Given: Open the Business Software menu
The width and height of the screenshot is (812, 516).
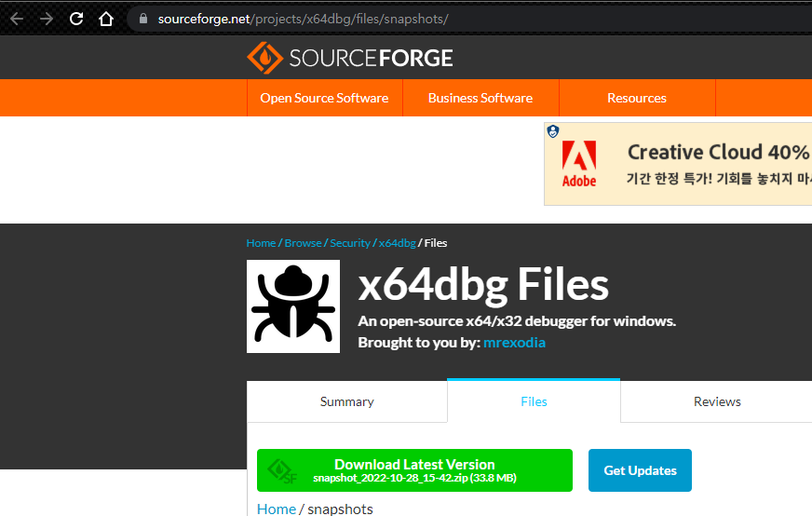Looking at the screenshot, I should coord(480,98).
